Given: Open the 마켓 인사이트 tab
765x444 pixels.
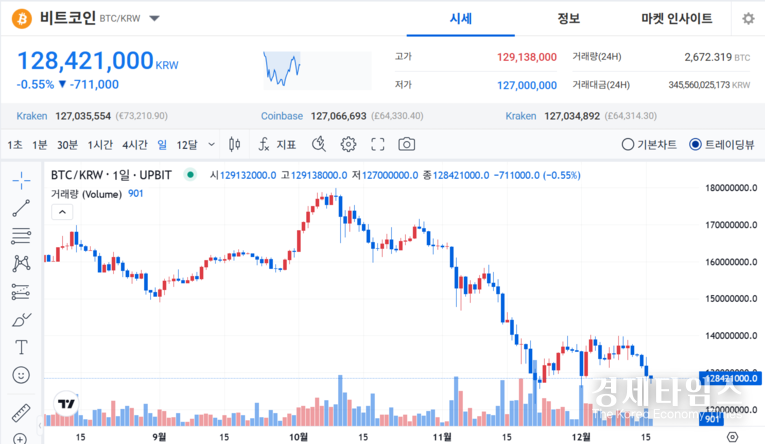Looking at the screenshot, I should click(x=677, y=19).
